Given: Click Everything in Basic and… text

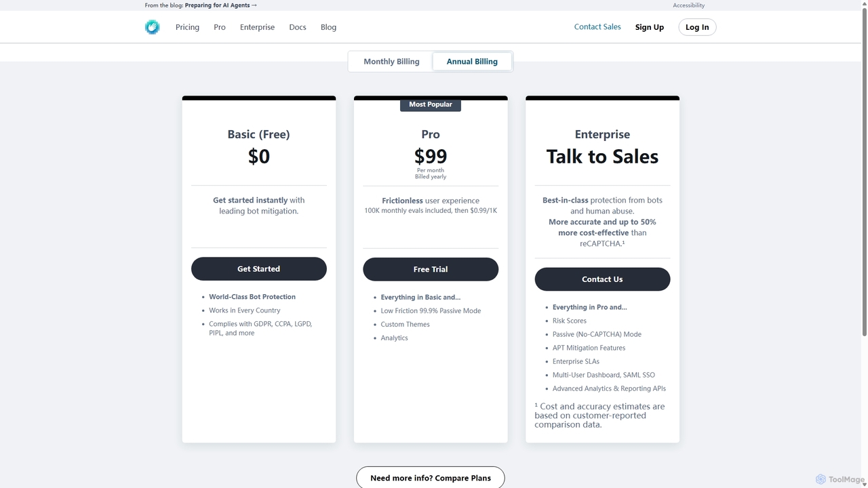Looking at the screenshot, I should [420, 297].
